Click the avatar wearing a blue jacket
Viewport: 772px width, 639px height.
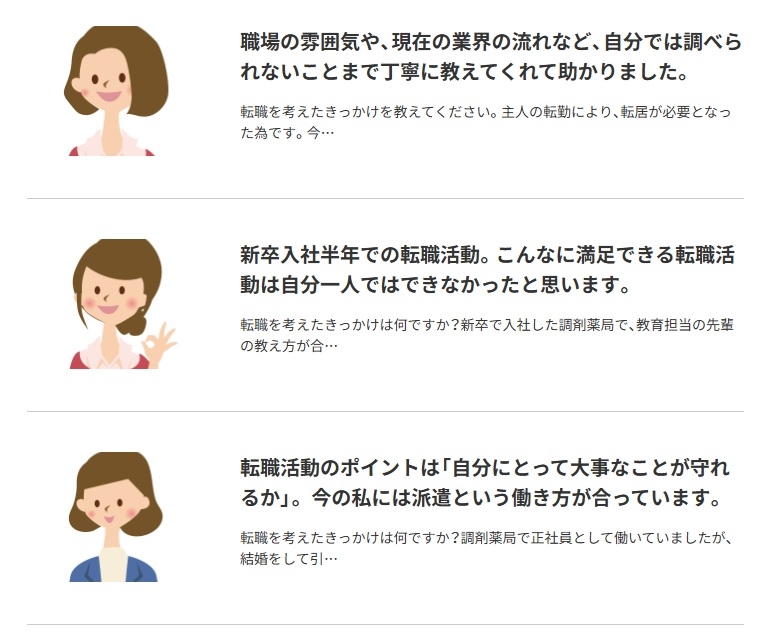(x=116, y=517)
